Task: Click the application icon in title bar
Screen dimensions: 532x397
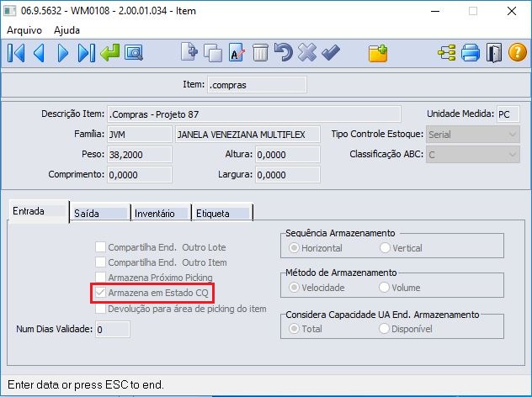Action: point(9,11)
